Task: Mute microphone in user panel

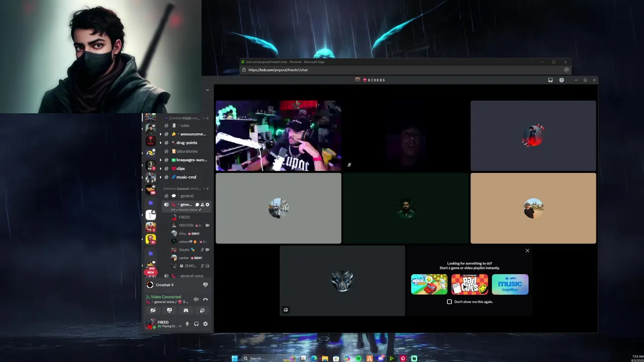Action: pyautogui.click(x=187, y=324)
